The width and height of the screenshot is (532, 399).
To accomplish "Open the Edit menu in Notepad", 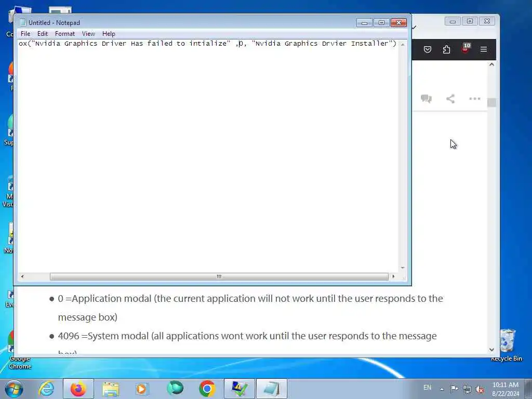I will [43, 34].
